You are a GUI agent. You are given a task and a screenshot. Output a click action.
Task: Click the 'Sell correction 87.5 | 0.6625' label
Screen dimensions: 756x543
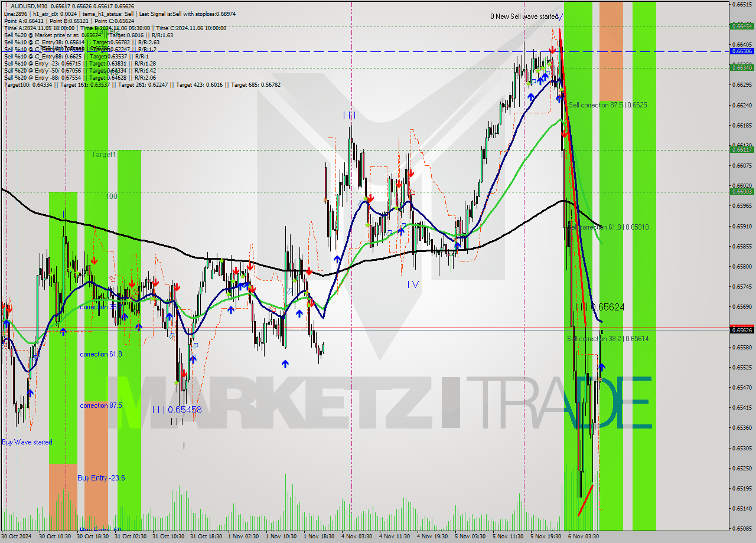[608, 105]
